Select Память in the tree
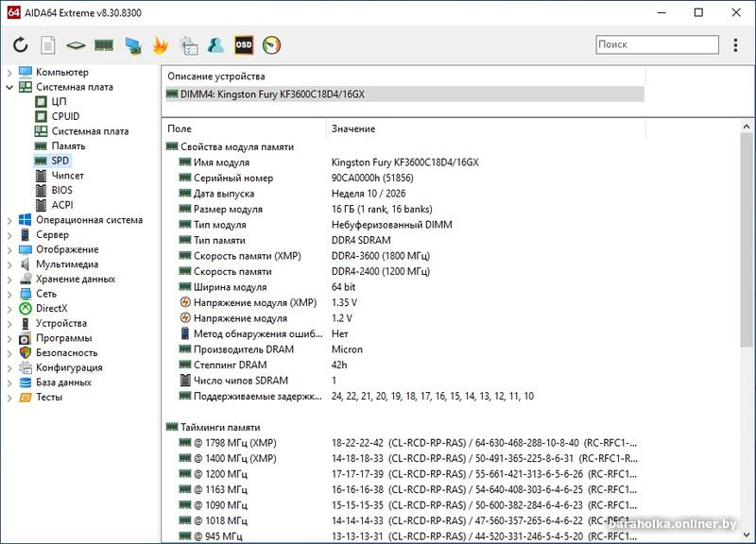Image resolution: width=756 pixels, height=544 pixels. (x=68, y=146)
